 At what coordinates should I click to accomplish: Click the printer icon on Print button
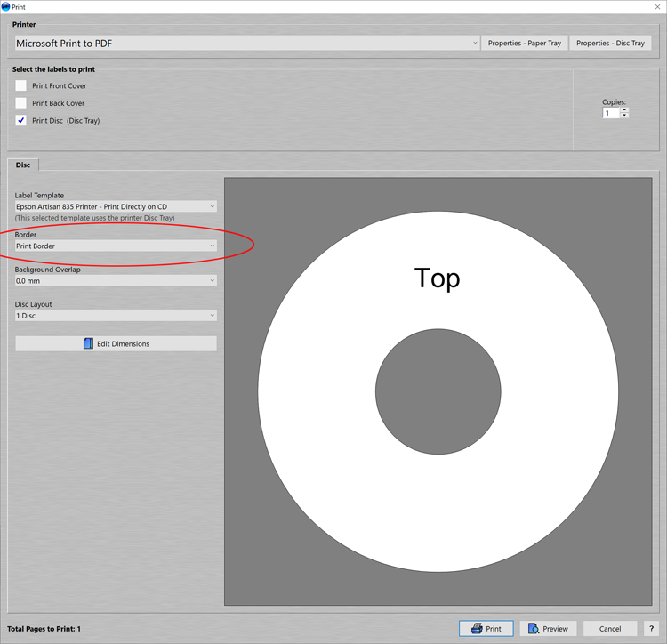pyautogui.click(x=477, y=629)
